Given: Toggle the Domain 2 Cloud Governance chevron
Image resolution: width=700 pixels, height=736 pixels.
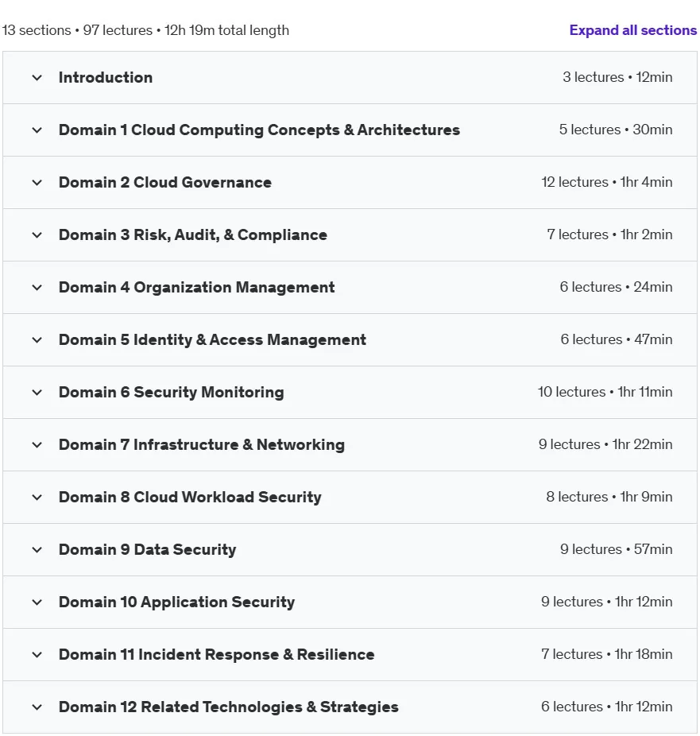Looking at the screenshot, I should coord(37,183).
